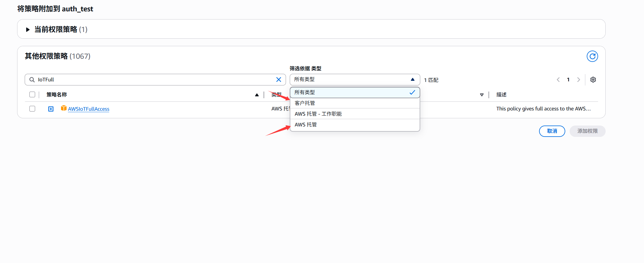
Task: Expand the current permission policies section
Action: [28, 29]
